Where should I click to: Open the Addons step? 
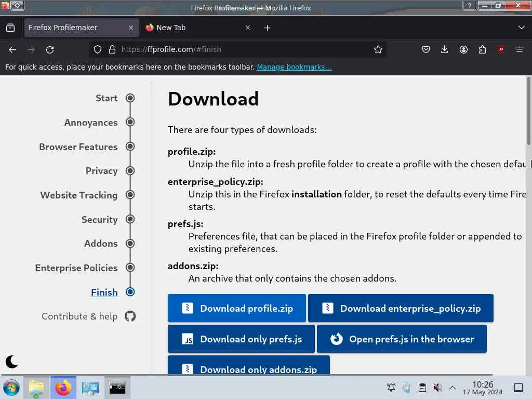(101, 244)
